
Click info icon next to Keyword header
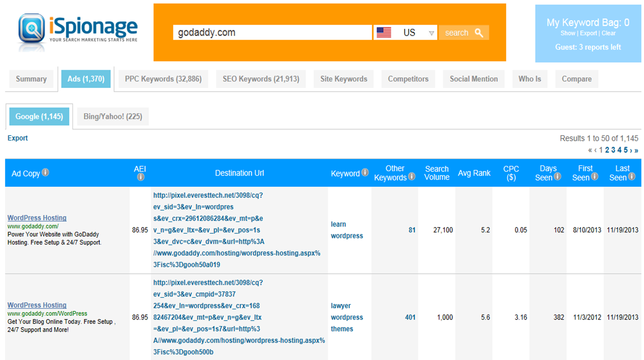[365, 172]
